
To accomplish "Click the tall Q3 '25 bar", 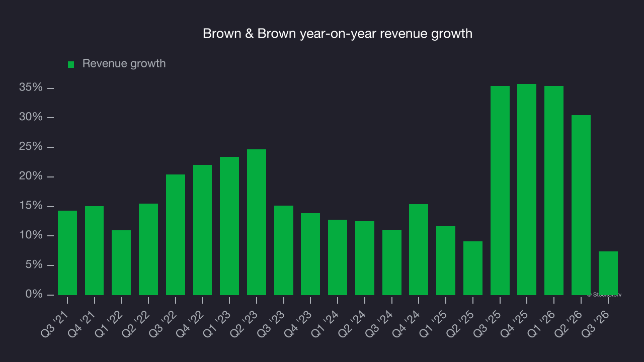I will (x=500, y=191).
